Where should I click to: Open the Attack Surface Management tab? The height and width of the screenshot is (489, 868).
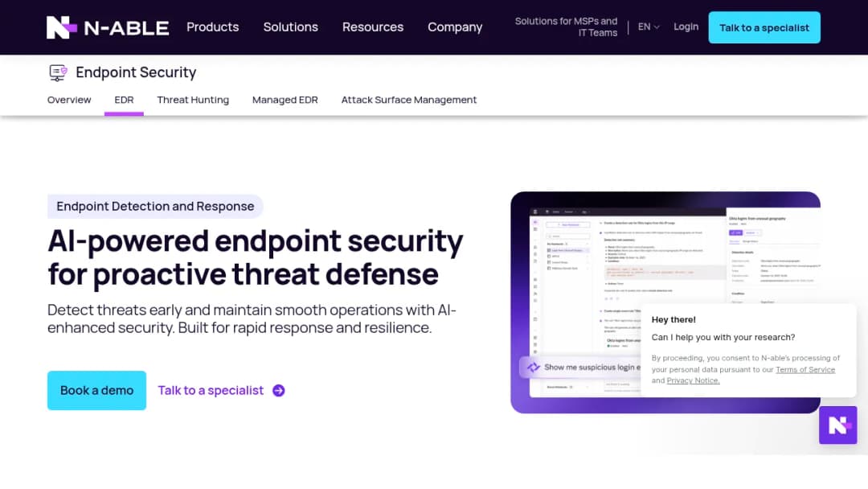(408, 100)
